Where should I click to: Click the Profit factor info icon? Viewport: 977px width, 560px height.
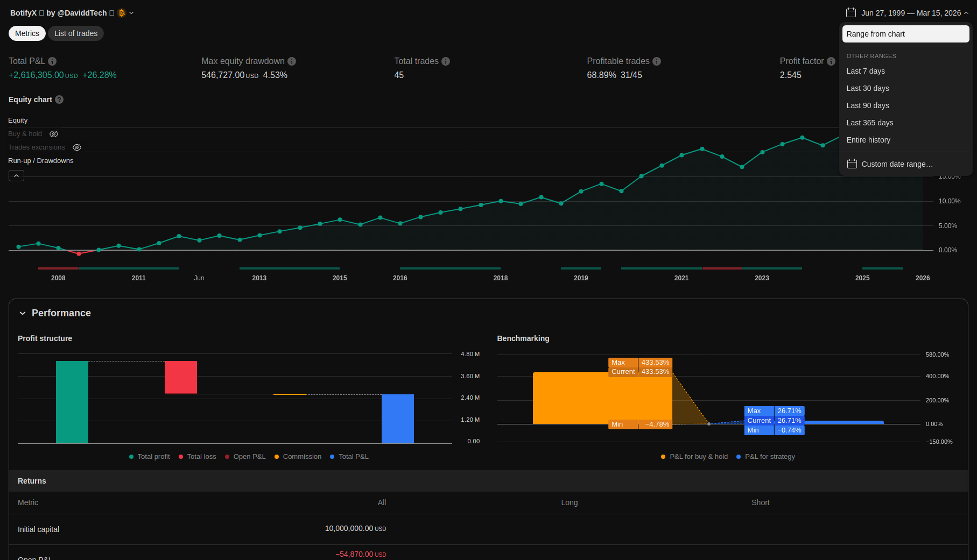pyautogui.click(x=831, y=61)
